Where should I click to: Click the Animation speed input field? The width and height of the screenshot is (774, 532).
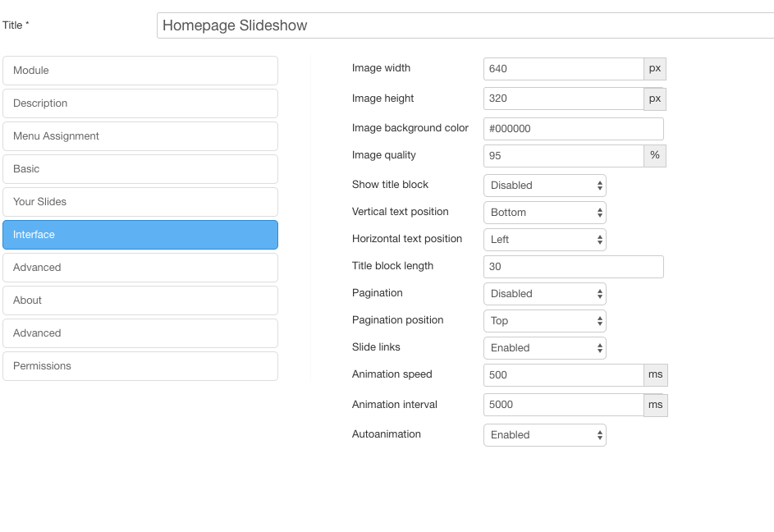[x=563, y=375]
